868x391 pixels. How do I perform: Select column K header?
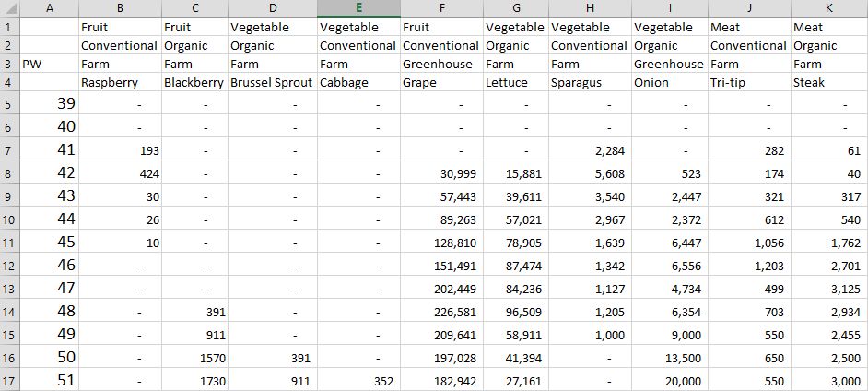point(829,8)
